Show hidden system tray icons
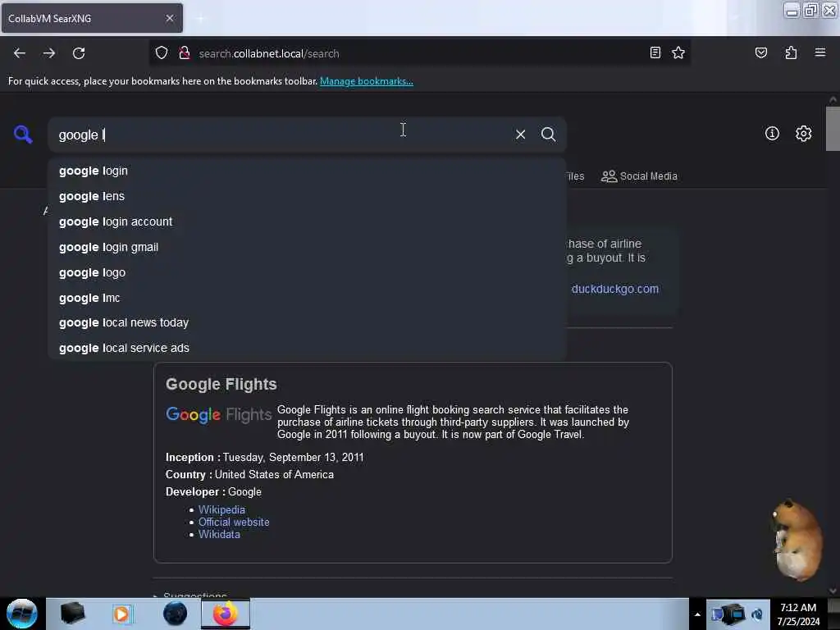 (x=697, y=614)
